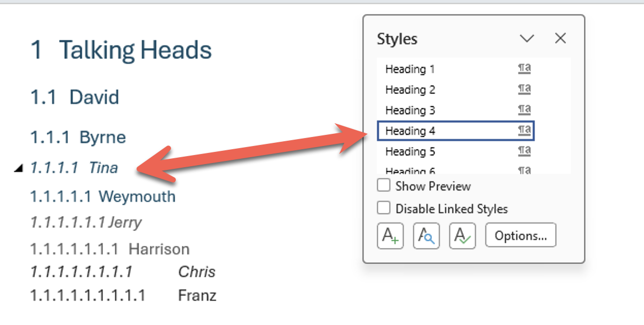The image size is (644, 325).
Task: Close the Styles pane
Action: tap(560, 39)
